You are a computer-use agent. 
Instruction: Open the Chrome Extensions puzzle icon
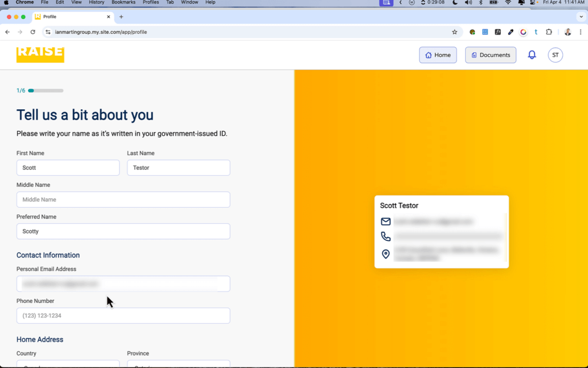[x=549, y=32]
